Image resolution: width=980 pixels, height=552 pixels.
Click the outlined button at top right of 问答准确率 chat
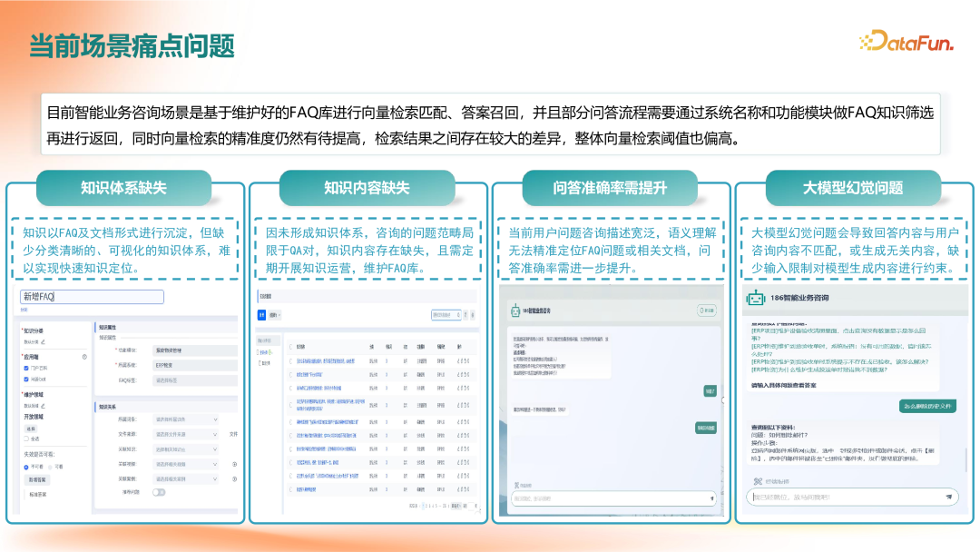pyautogui.click(x=707, y=310)
